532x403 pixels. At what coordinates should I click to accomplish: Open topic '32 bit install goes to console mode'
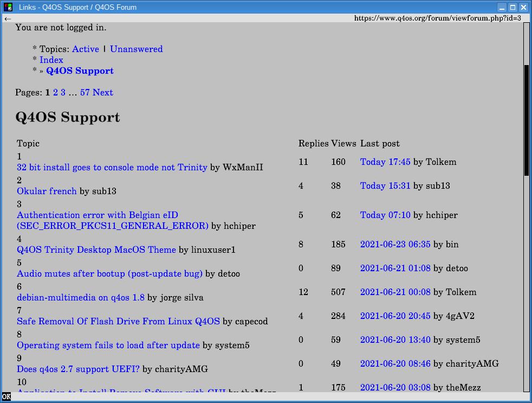pos(112,167)
